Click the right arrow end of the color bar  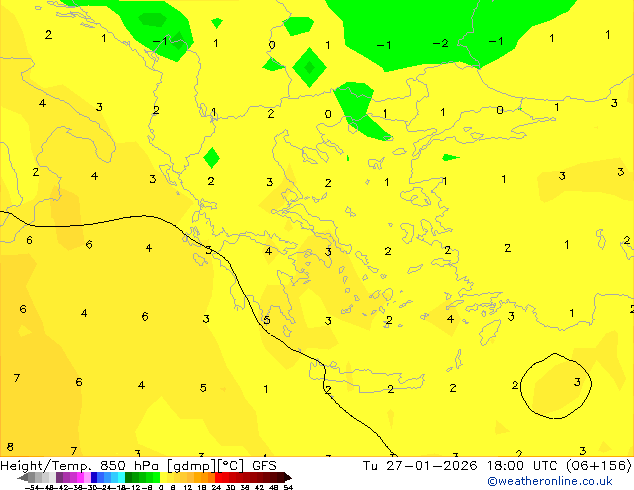(288, 477)
